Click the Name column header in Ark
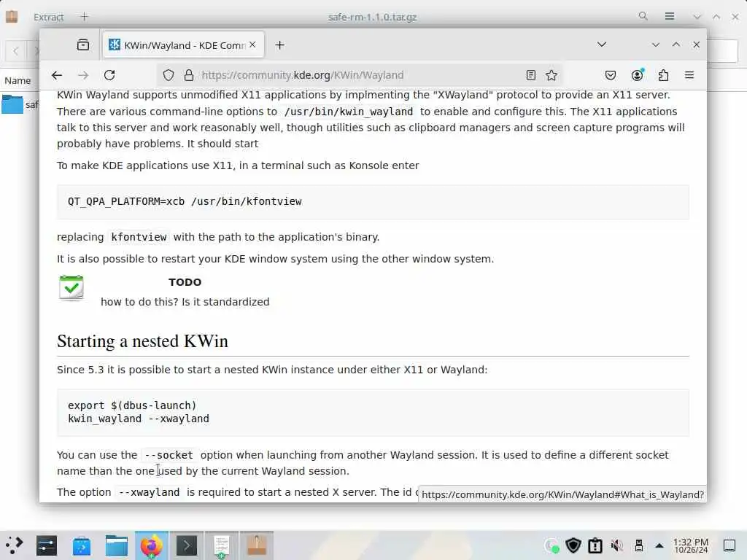 point(18,80)
